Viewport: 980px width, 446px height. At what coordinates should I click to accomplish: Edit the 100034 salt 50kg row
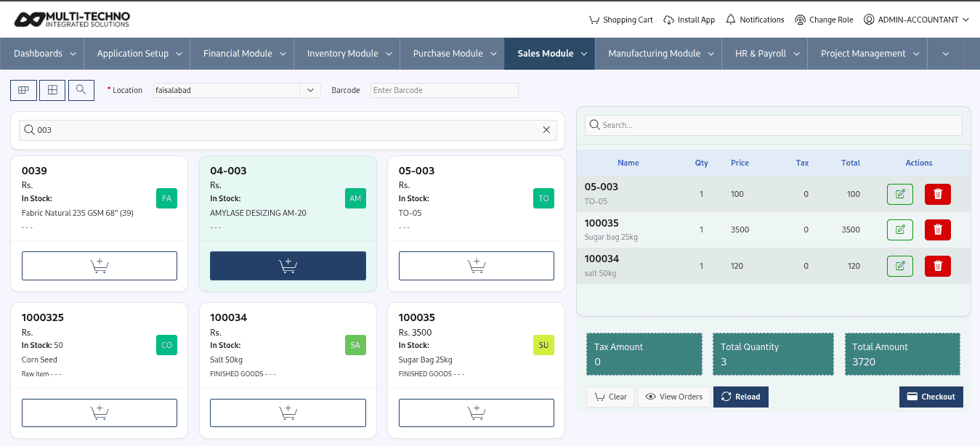(900, 266)
